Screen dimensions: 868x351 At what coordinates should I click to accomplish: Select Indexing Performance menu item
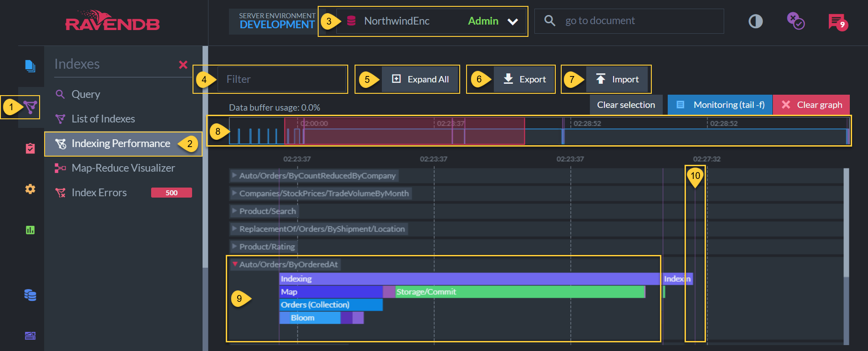[123, 143]
